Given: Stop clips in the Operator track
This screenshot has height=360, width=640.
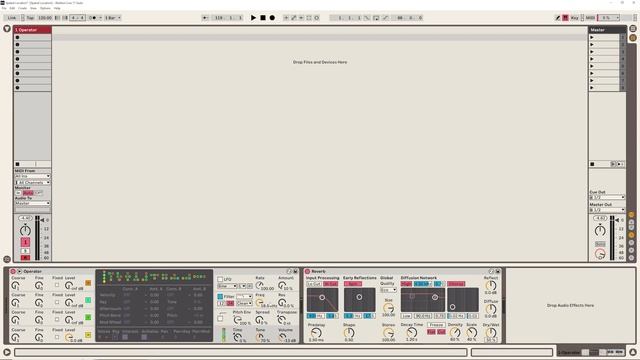Looking at the screenshot, I should point(18,164).
